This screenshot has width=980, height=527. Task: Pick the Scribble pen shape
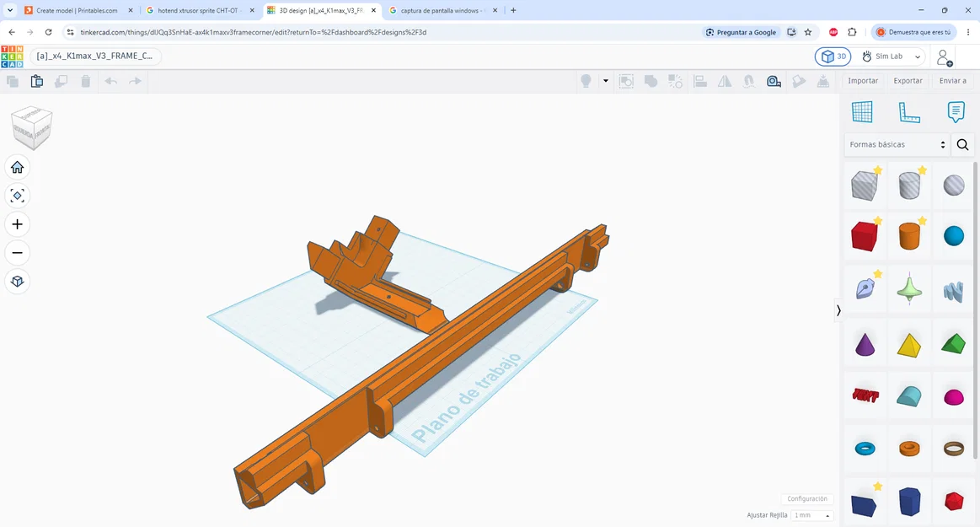click(x=865, y=289)
